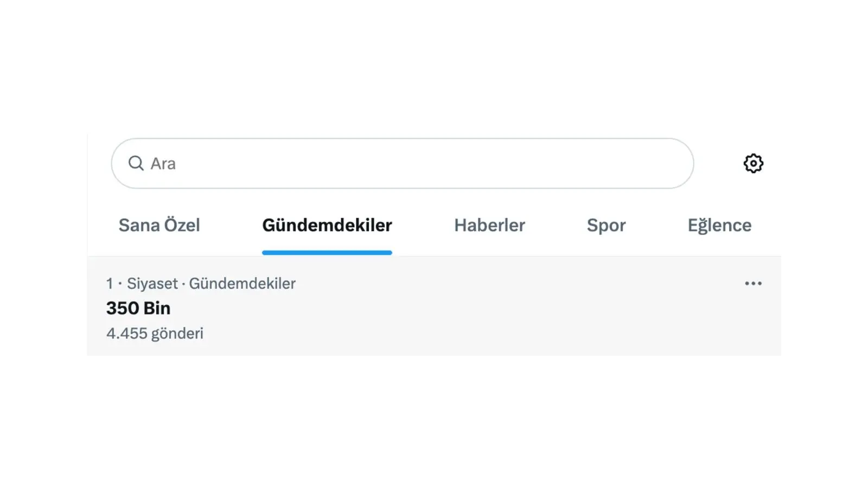Open the Haberler tab
This screenshot has height=488, width=868.
point(489,225)
